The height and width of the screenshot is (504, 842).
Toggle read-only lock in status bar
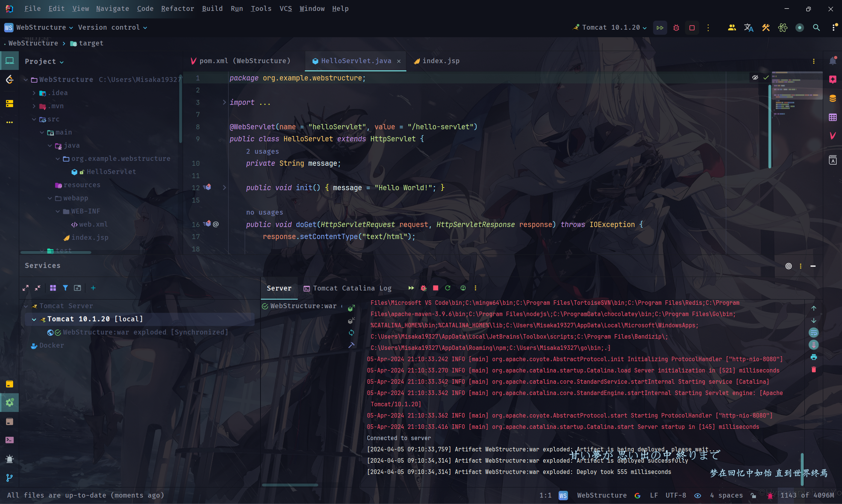coord(754,496)
